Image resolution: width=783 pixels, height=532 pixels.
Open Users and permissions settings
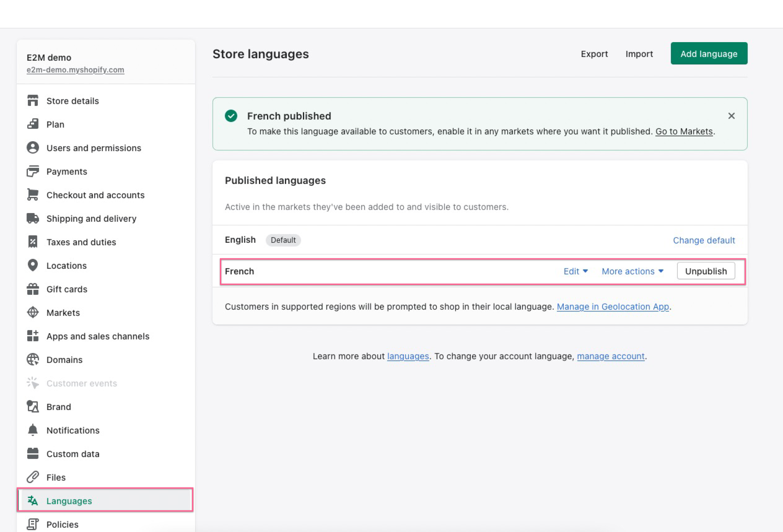tap(94, 148)
